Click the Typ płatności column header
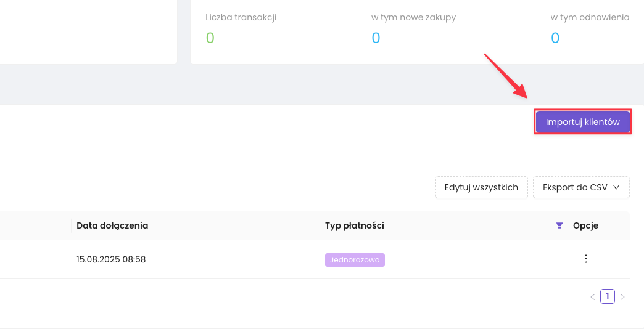Viewport: 644px width, 329px height. 355,225
